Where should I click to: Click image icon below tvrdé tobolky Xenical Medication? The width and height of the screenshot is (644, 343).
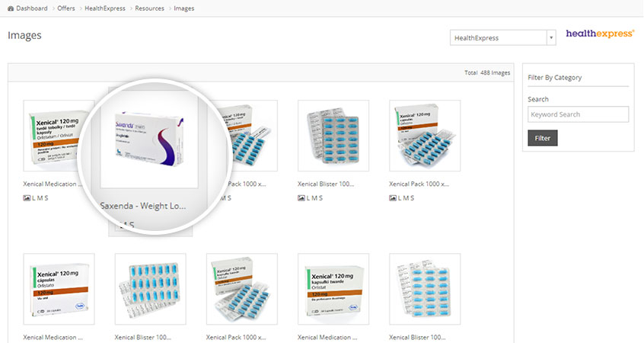coord(27,198)
